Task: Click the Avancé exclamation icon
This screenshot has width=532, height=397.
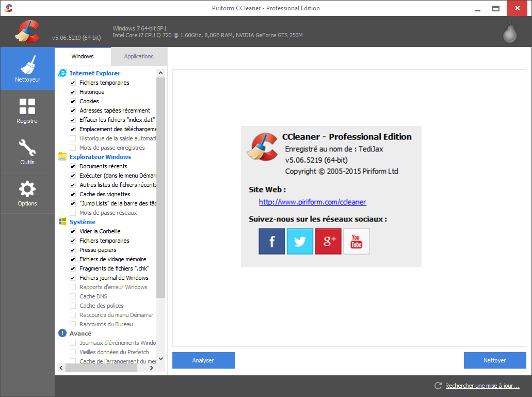Action: coord(62,333)
